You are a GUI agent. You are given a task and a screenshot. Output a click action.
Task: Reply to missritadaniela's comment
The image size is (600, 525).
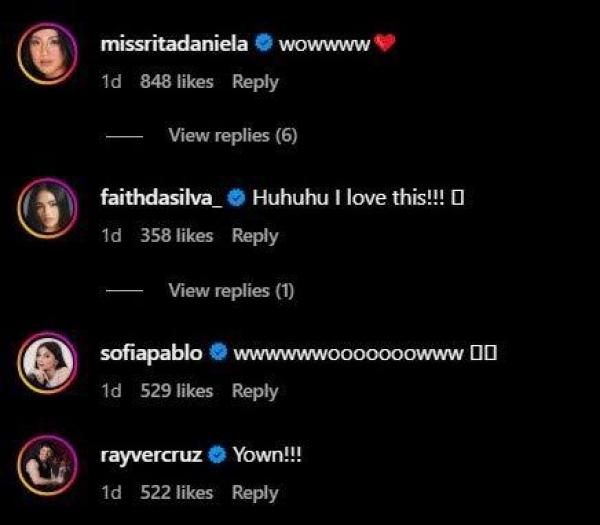point(255,82)
